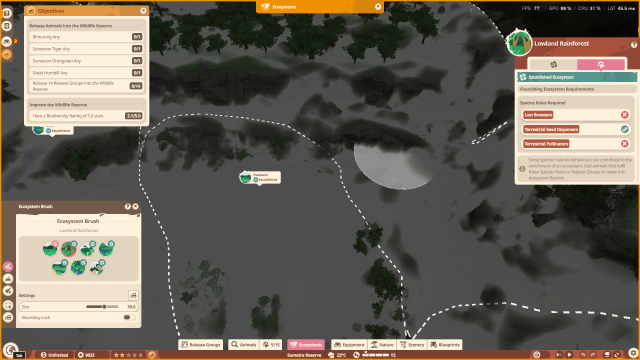
Task: Click the Sumatran Tiger Any objective row
Action: (86, 49)
